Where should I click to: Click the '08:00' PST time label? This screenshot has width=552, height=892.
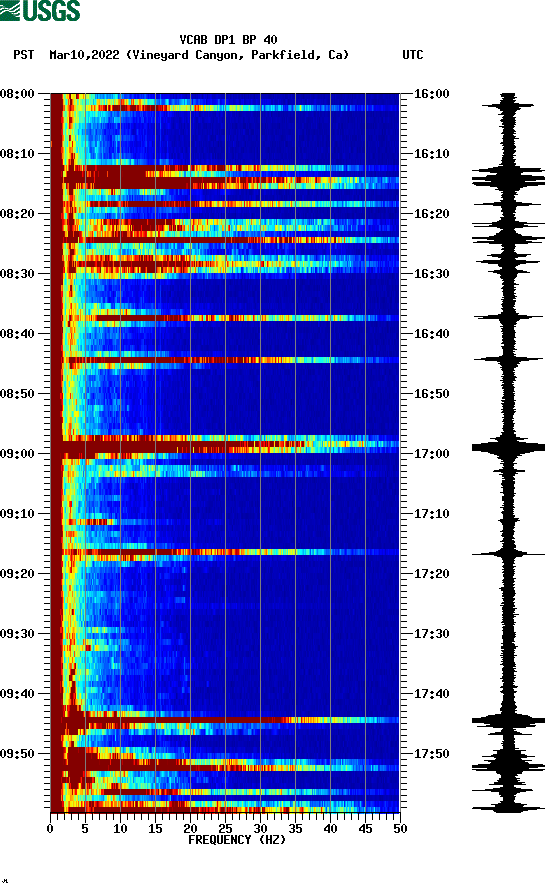pyautogui.click(x=17, y=94)
